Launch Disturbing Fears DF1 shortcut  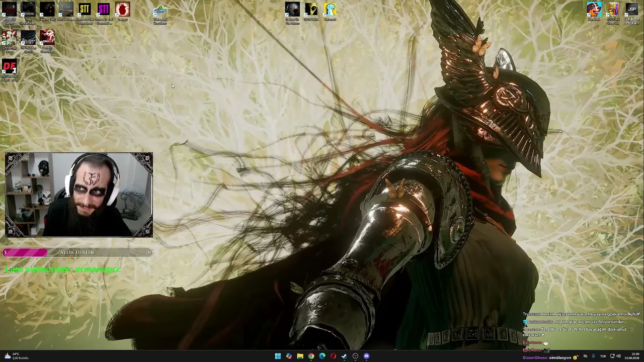[x=9, y=70]
